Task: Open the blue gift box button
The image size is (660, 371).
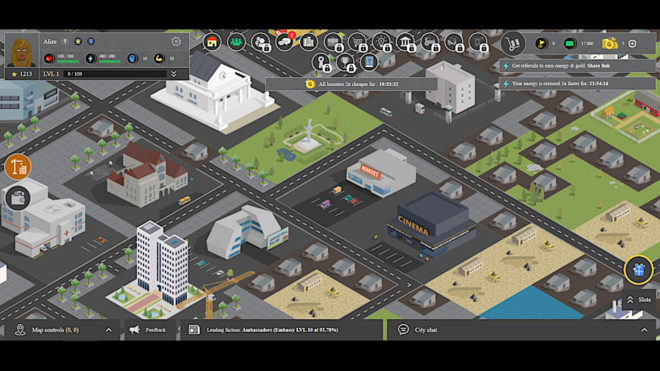Action: tap(639, 270)
